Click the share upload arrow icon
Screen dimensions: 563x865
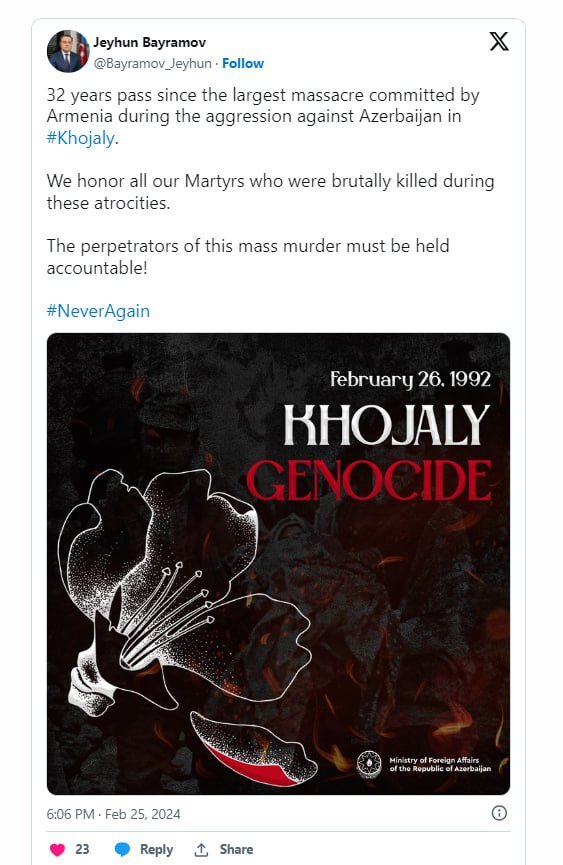(x=201, y=850)
